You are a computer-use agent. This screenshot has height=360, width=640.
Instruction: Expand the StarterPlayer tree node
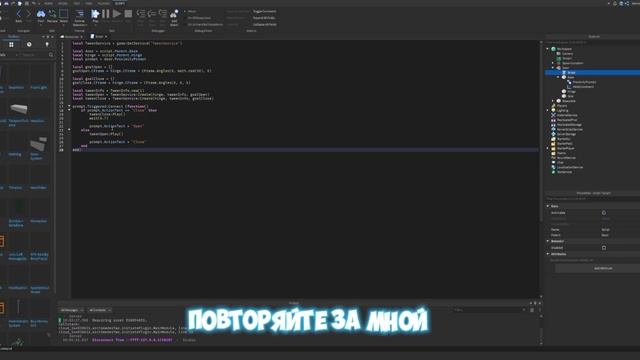[x=548, y=149]
